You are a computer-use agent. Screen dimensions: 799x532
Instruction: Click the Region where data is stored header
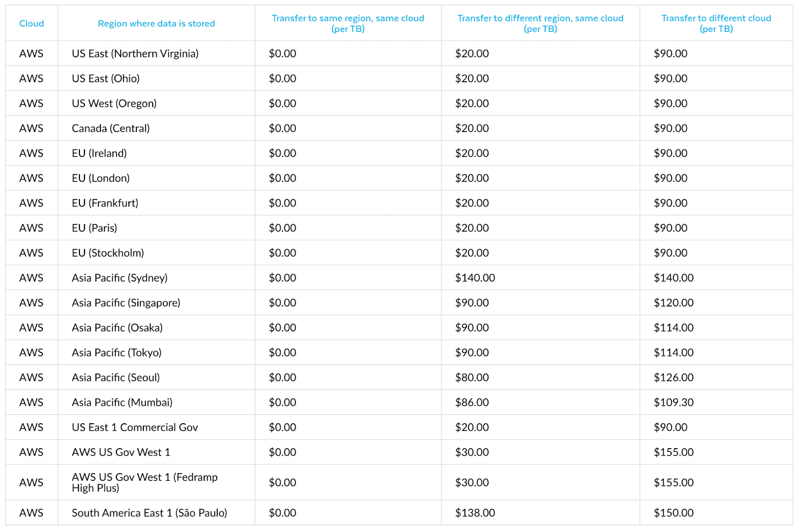pos(156,23)
